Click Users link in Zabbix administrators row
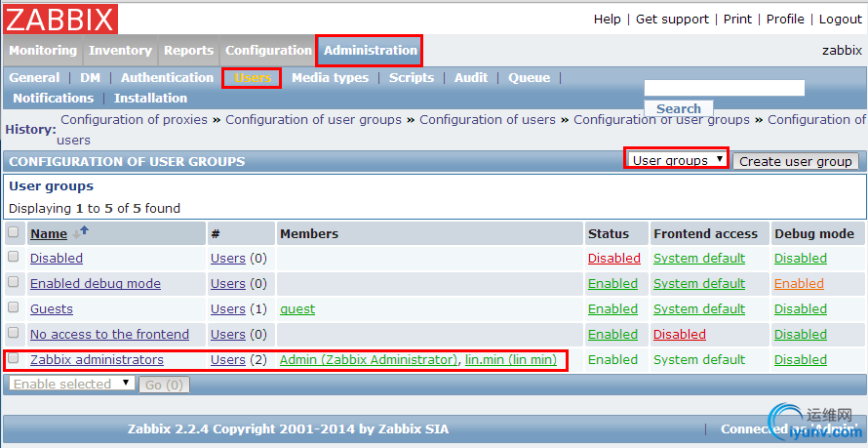The image size is (868, 448). click(227, 360)
